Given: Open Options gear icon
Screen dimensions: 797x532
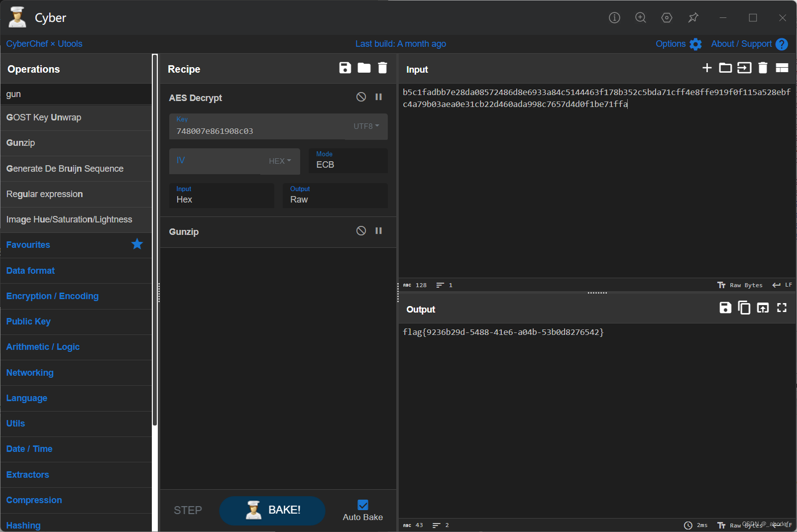Looking at the screenshot, I should pos(695,44).
